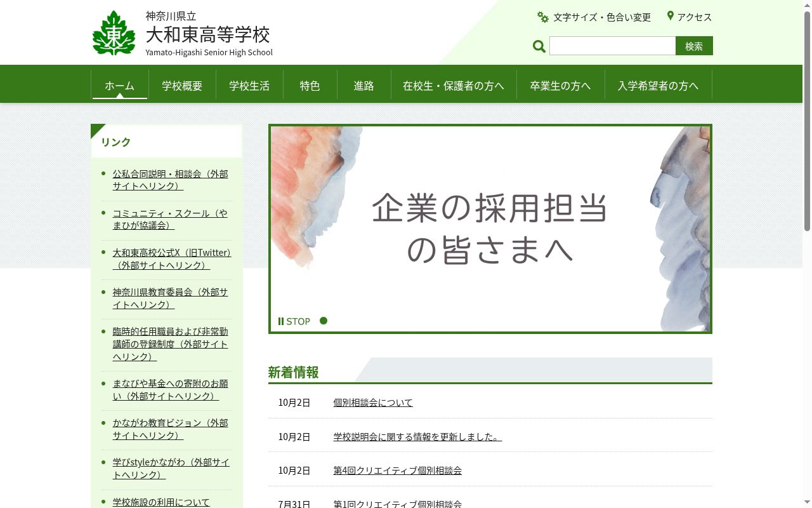Open かながわ教育ビジョン external link
Screen dimensions: 812x508
pos(171,429)
